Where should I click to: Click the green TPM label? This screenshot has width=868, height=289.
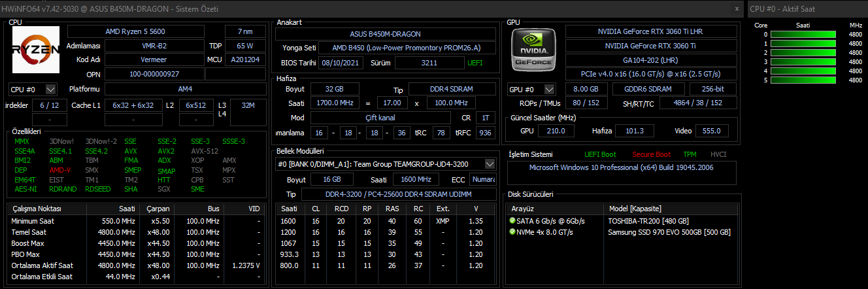tap(690, 154)
